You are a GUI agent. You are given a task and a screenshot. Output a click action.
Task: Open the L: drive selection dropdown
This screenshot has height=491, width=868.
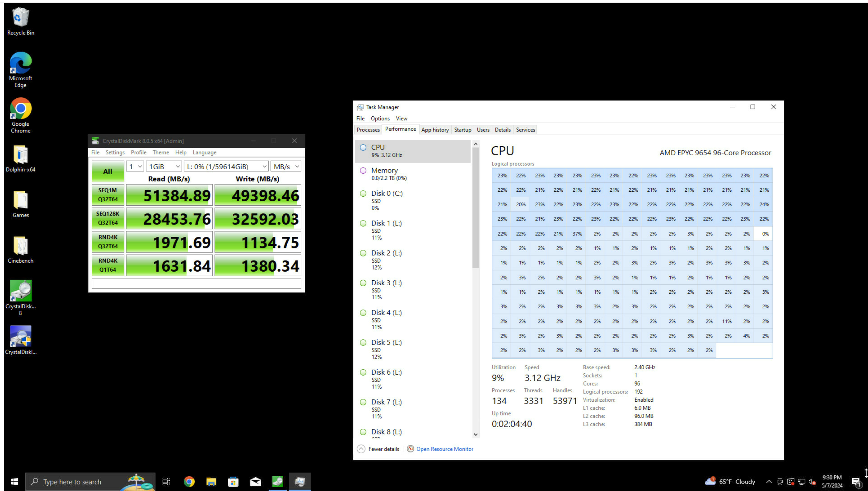(226, 166)
